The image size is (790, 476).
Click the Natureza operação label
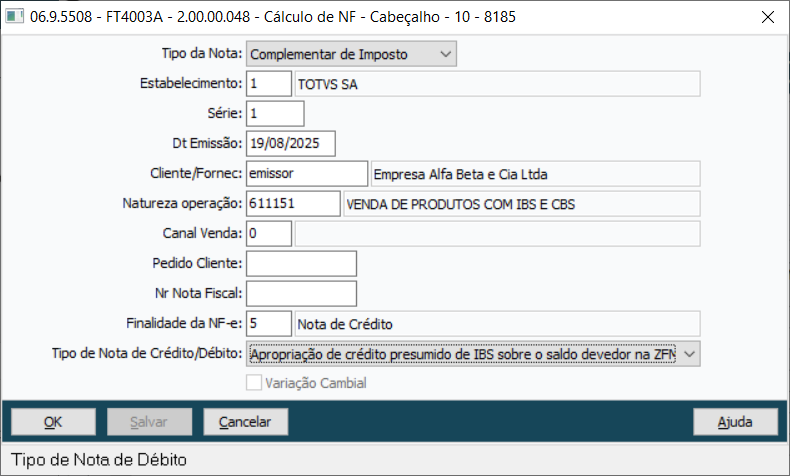click(182, 203)
